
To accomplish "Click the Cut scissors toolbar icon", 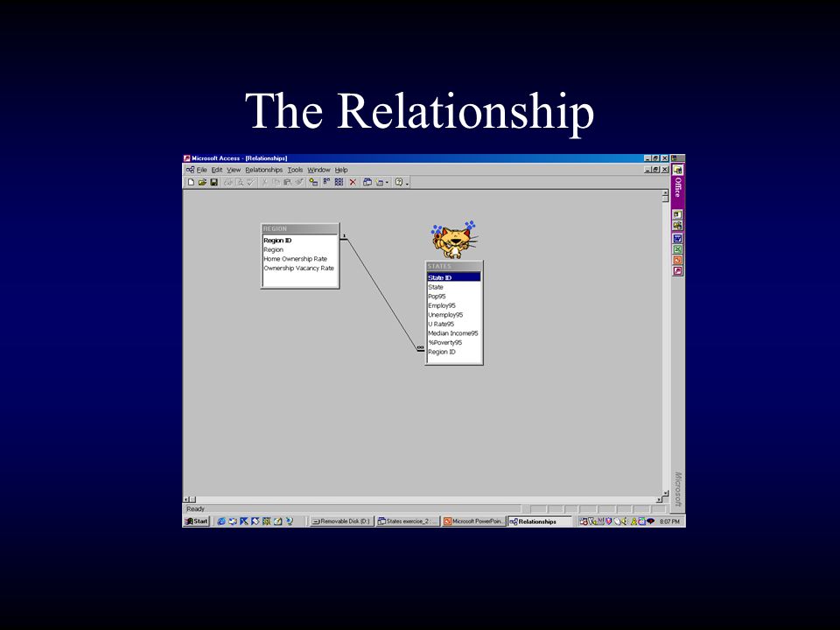I will click(263, 183).
